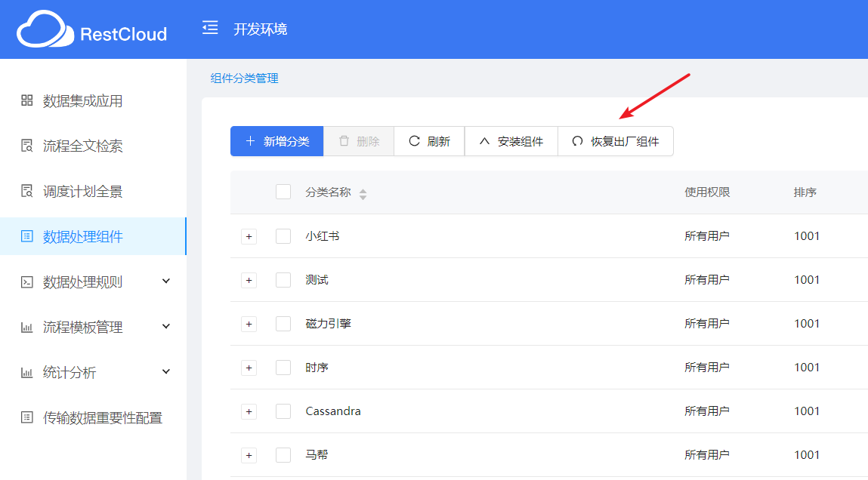Check the checkbox for Cassandra row
868x480 pixels.
(283, 411)
